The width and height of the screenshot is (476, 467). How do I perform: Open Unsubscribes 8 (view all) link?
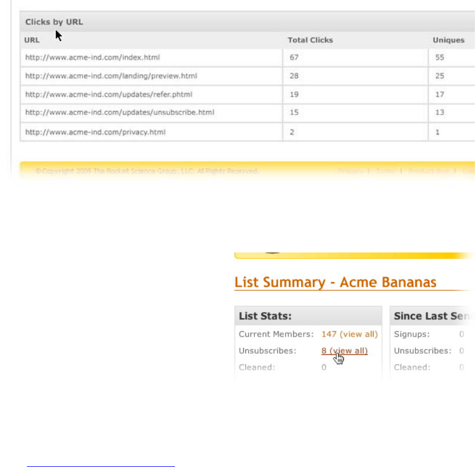click(x=344, y=351)
